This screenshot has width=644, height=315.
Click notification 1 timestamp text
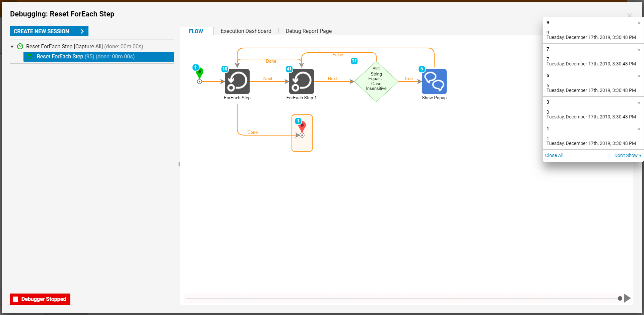click(591, 143)
